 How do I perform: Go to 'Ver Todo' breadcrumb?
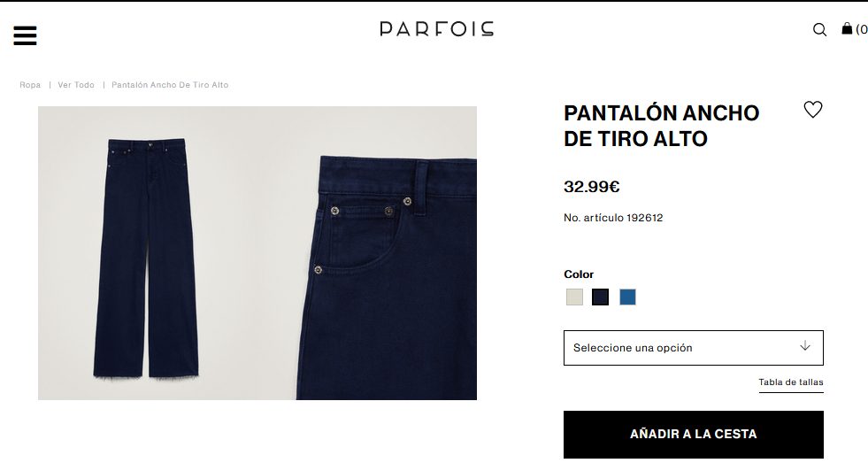click(x=76, y=85)
